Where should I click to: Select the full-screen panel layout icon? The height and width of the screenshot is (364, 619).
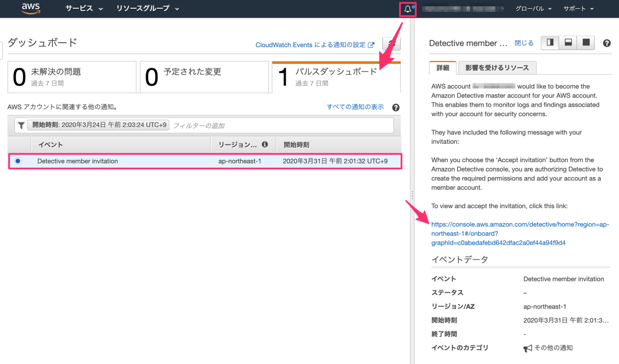[586, 43]
